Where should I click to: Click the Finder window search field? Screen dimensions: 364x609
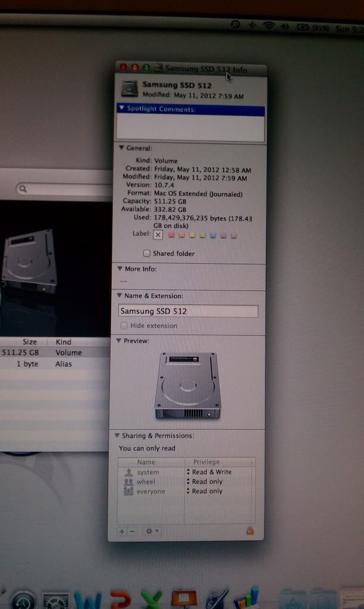(x=64, y=189)
